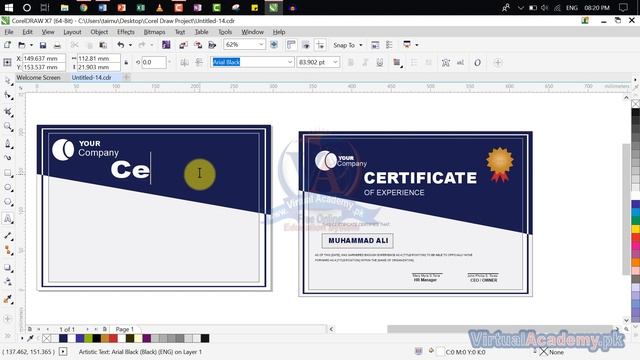Screen dimensions: 640x360
Task: Toggle the Show rulers button
Action: pos(291,45)
